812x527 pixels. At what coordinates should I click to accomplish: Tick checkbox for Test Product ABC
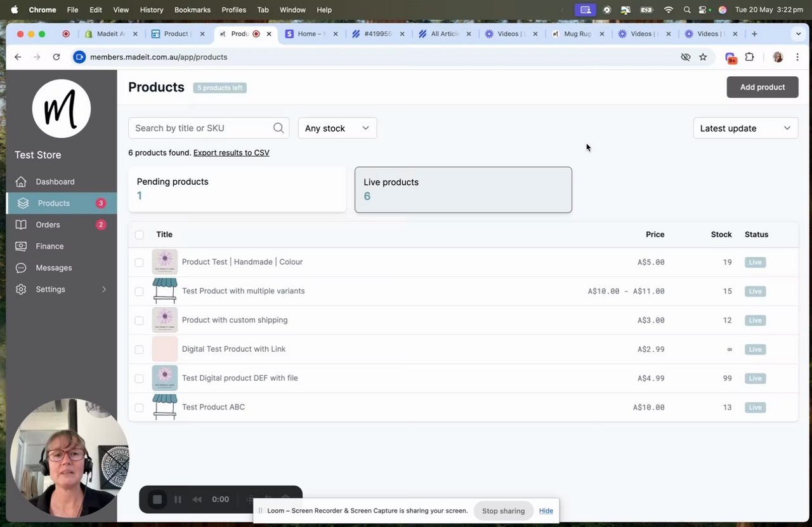[x=140, y=408]
